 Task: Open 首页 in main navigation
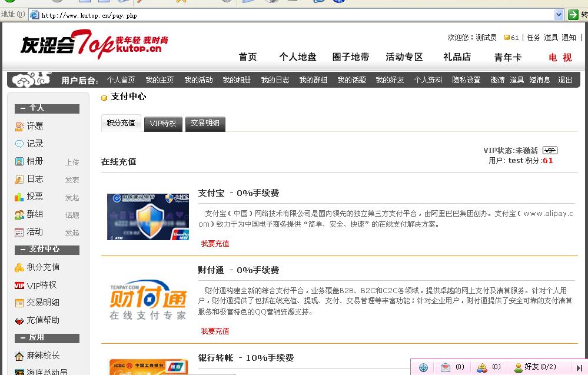(x=248, y=57)
